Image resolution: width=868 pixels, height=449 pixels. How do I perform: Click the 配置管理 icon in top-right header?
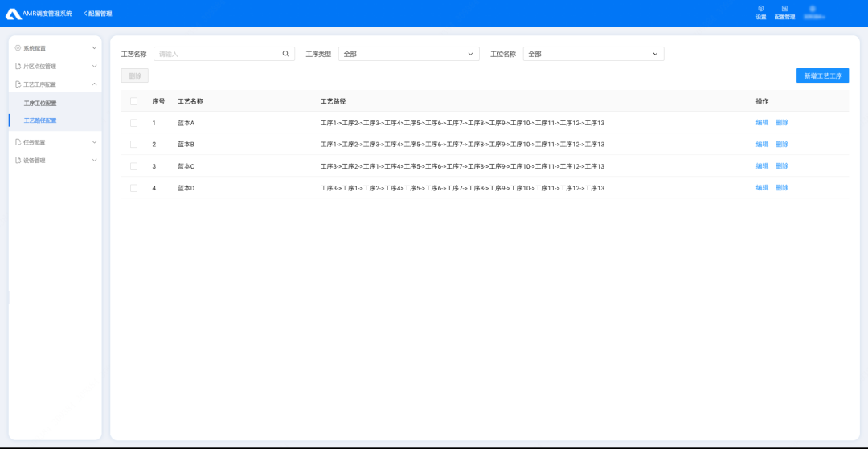tap(784, 9)
